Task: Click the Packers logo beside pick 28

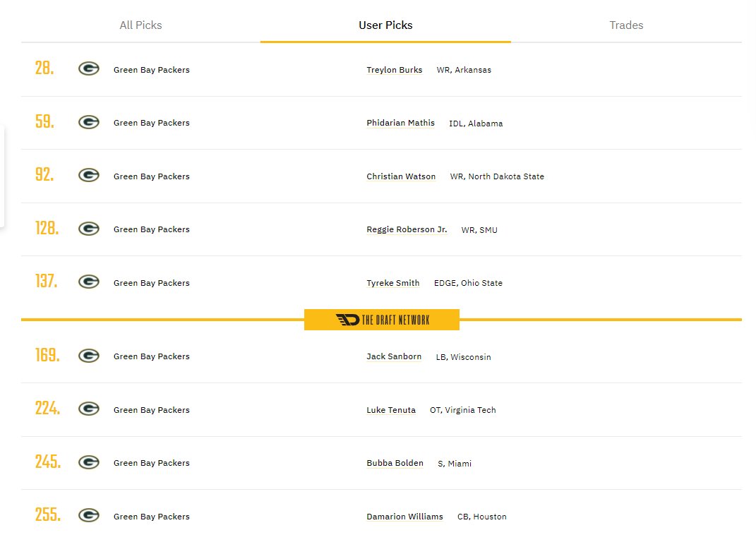Action: click(89, 69)
